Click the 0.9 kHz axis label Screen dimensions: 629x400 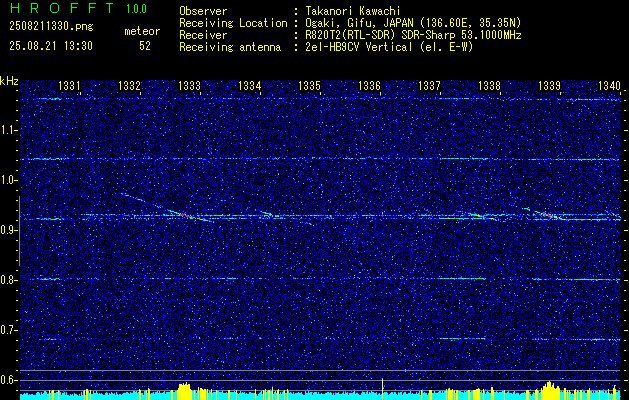pyautogui.click(x=8, y=230)
